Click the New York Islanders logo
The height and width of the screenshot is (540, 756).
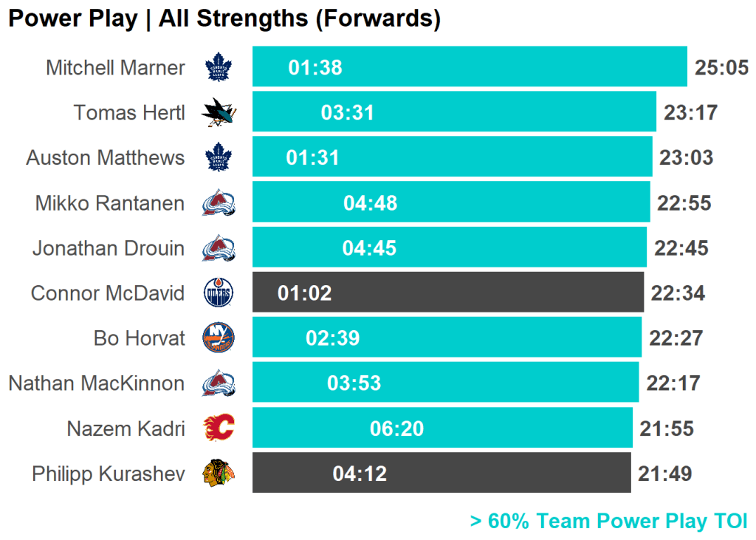[x=218, y=338]
